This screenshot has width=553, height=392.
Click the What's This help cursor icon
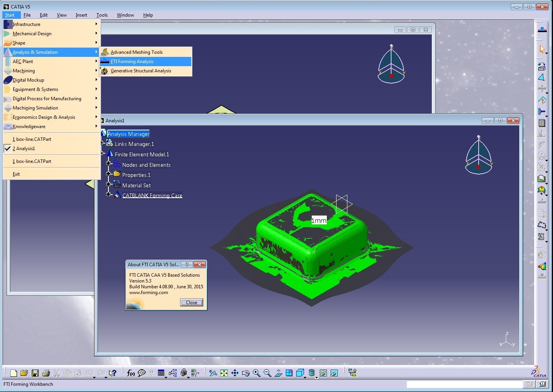pos(113,373)
